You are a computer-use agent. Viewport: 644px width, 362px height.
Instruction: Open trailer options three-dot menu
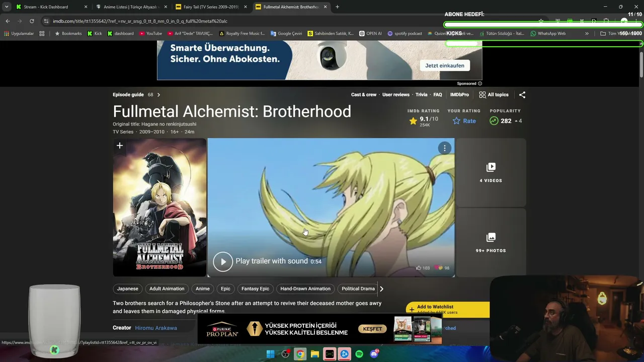click(x=444, y=148)
